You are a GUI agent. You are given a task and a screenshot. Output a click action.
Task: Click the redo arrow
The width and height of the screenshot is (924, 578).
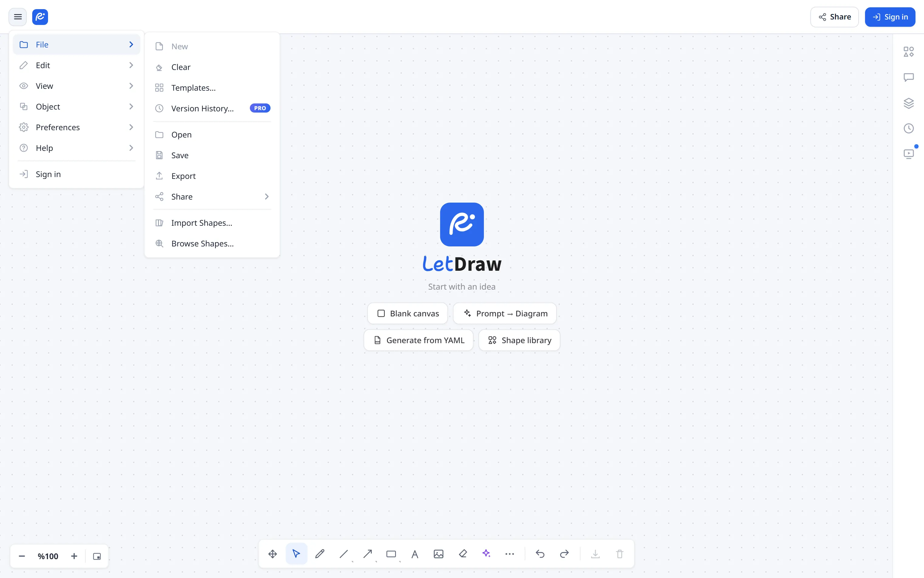[x=564, y=554]
